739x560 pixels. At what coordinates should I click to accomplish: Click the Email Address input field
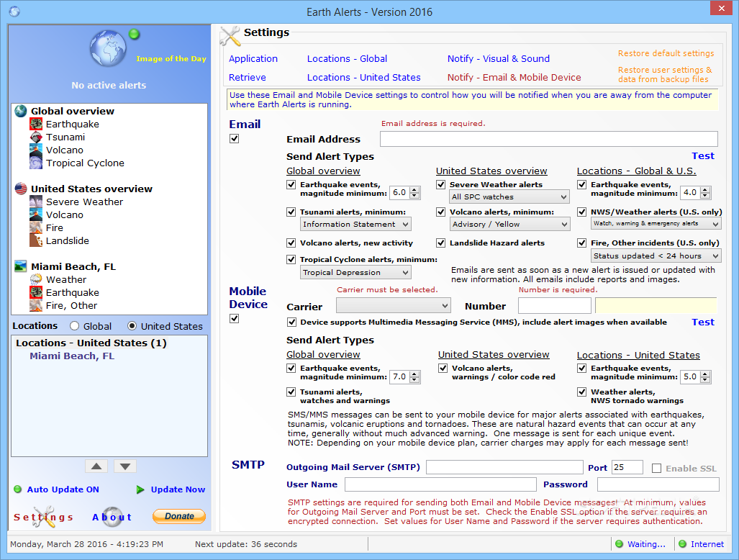(548, 139)
